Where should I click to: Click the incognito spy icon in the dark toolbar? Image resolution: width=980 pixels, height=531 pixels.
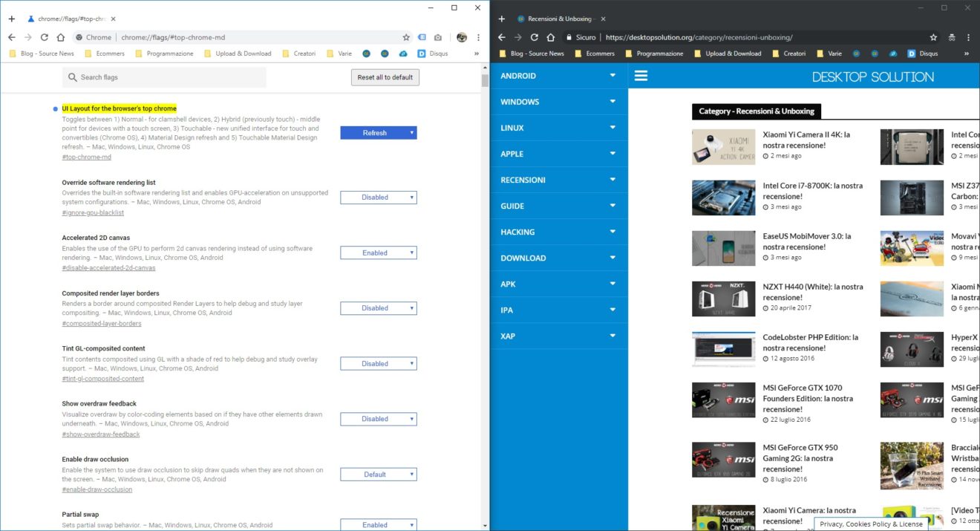pos(952,37)
